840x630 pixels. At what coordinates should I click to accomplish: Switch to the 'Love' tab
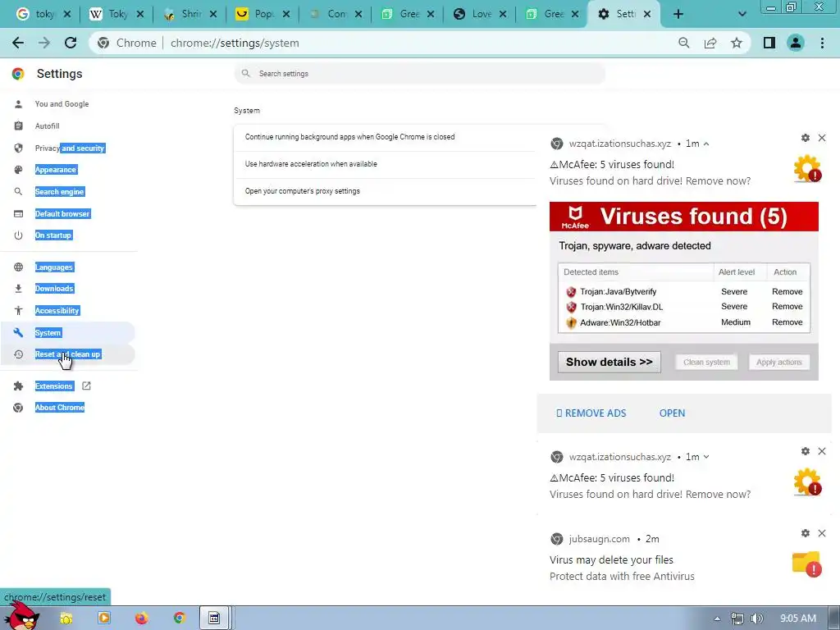(x=480, y=14)
